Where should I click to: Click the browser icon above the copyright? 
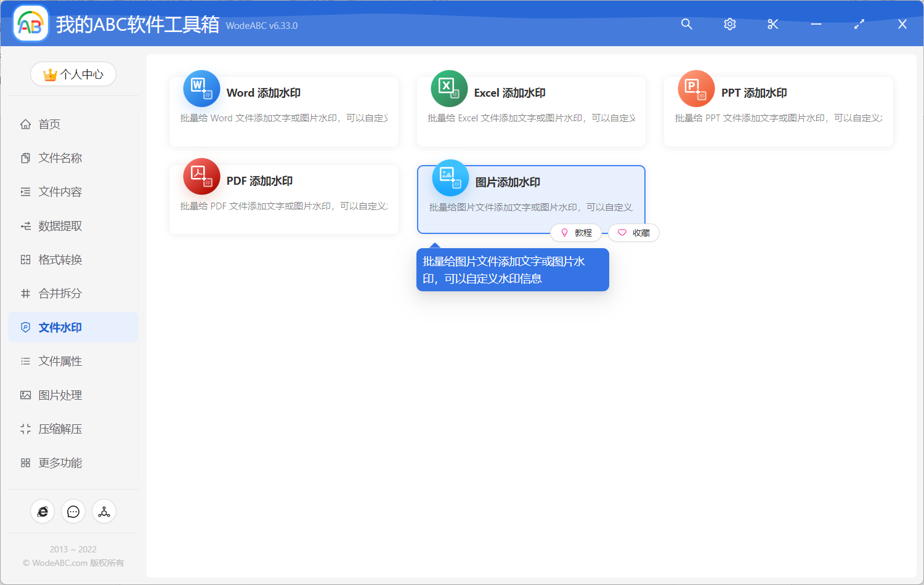(43, 511)
